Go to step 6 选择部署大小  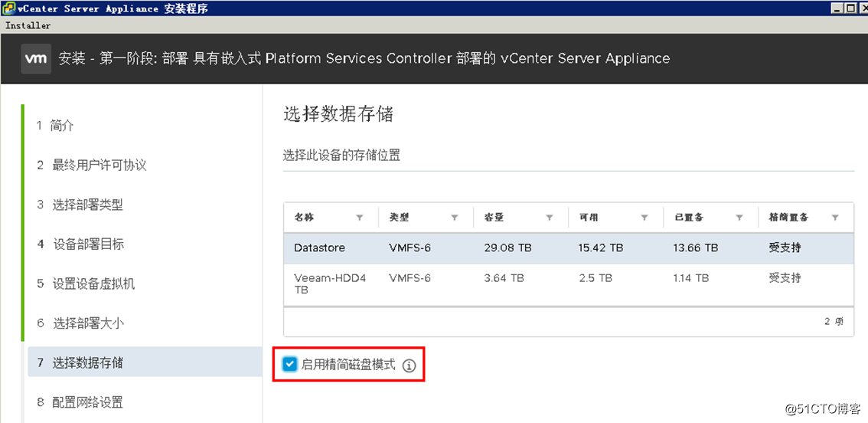(80, 323)
